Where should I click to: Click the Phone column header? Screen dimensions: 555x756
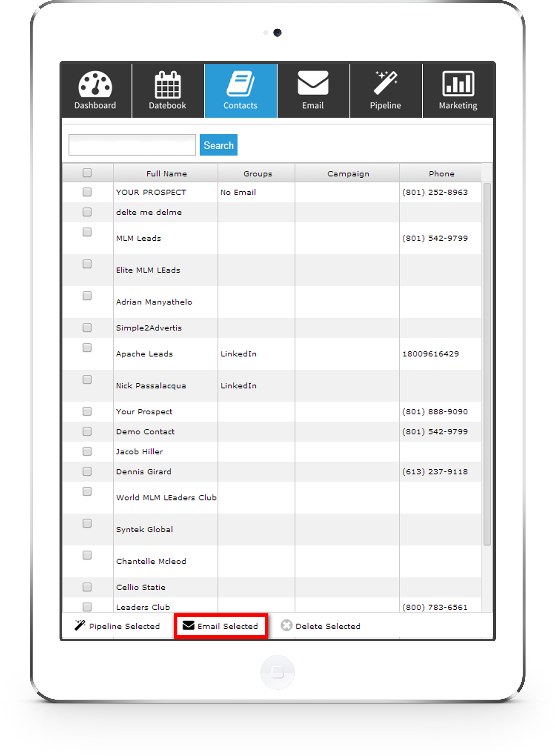pos(441,174)
